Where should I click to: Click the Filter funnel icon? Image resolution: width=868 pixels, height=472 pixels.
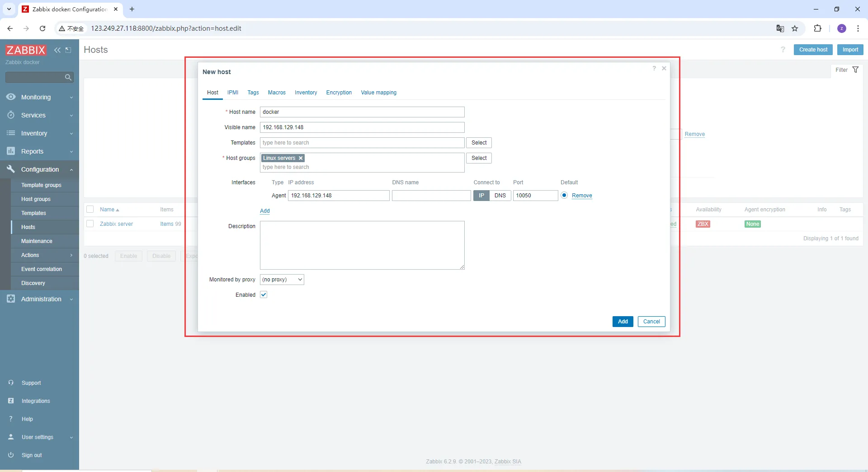click(855, 70)
